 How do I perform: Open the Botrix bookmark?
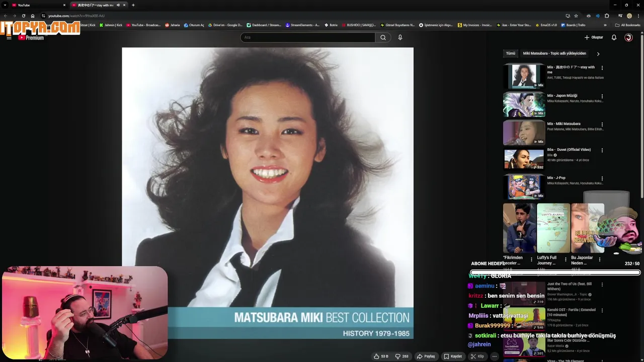pos(331,25)
